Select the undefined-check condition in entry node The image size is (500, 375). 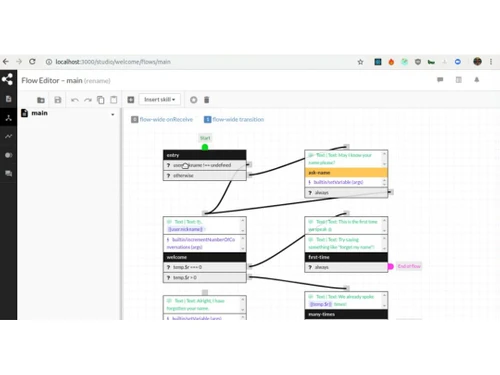205,165
